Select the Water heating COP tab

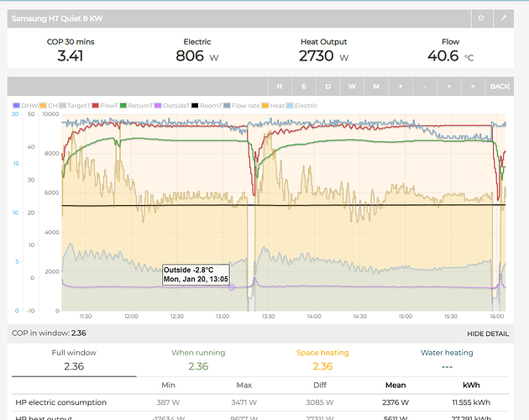point(447,360)
